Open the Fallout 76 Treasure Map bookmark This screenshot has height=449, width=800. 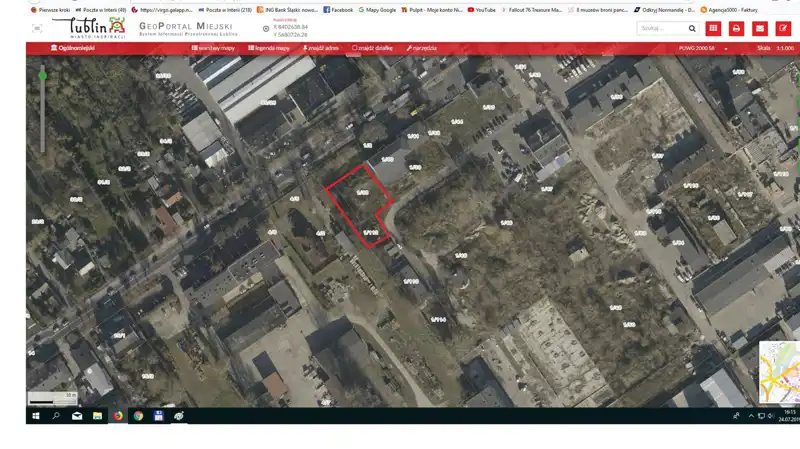click(x=531, y=10)
